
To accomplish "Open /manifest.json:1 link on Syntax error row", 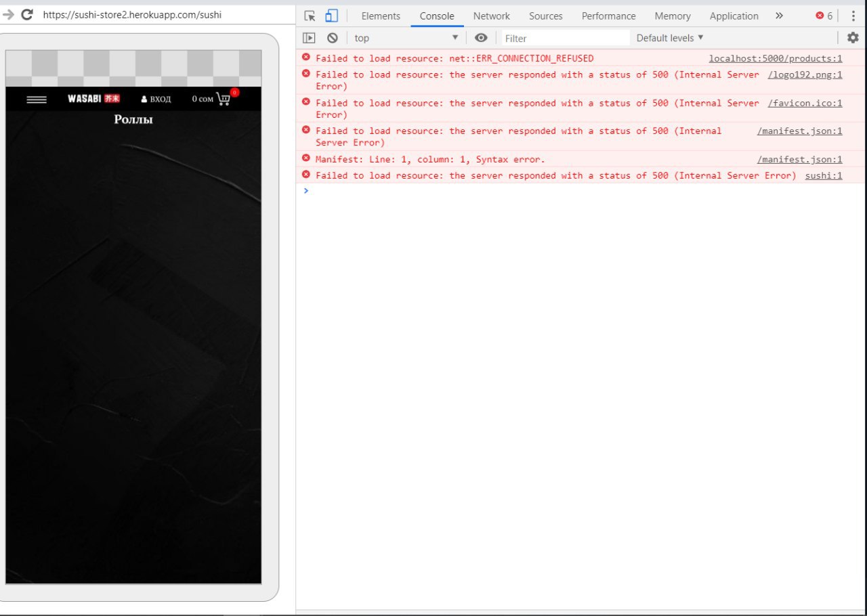I will (x=800, y=160).
